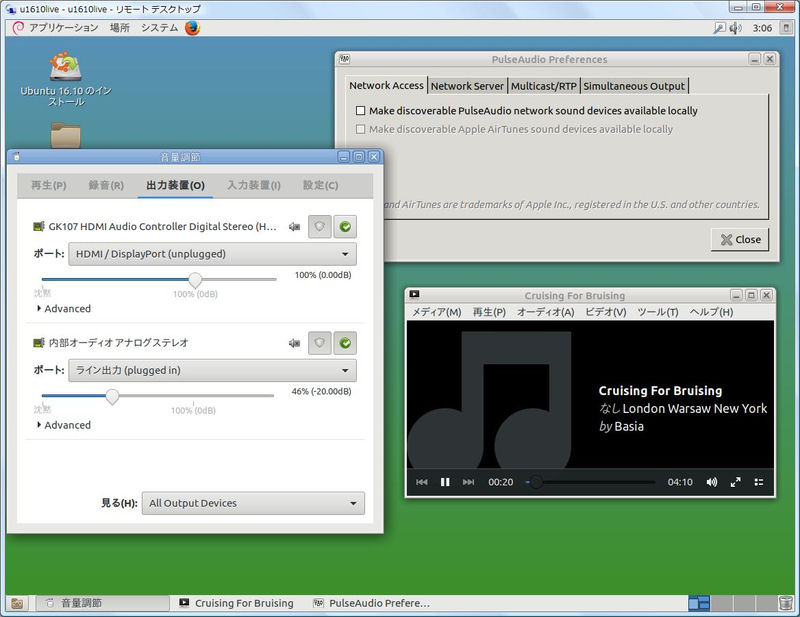Screen dimensions: 800x617
Task: Switch to PulseAudio Preferences in the taskbar
Action: coord(371,603)
